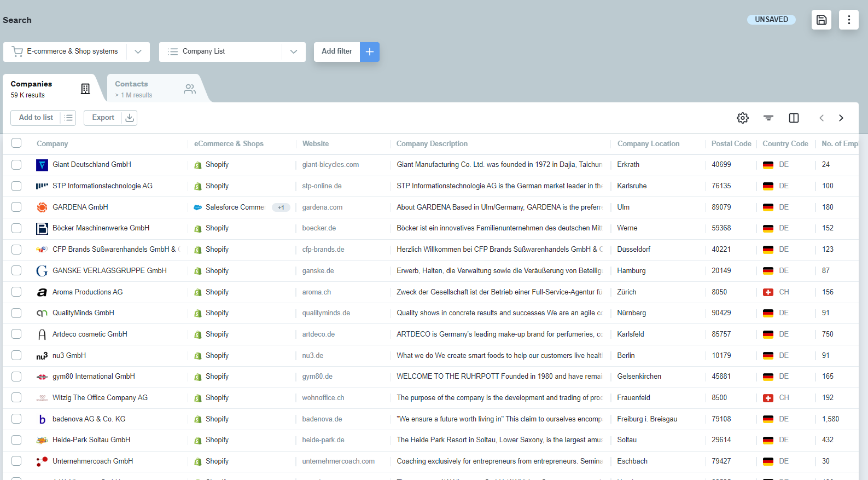The width and height of the screenshot is (868, 480).
Task: Click the gym80 International GmbH name
Action: pyautogui.click(x=94, y=377)
